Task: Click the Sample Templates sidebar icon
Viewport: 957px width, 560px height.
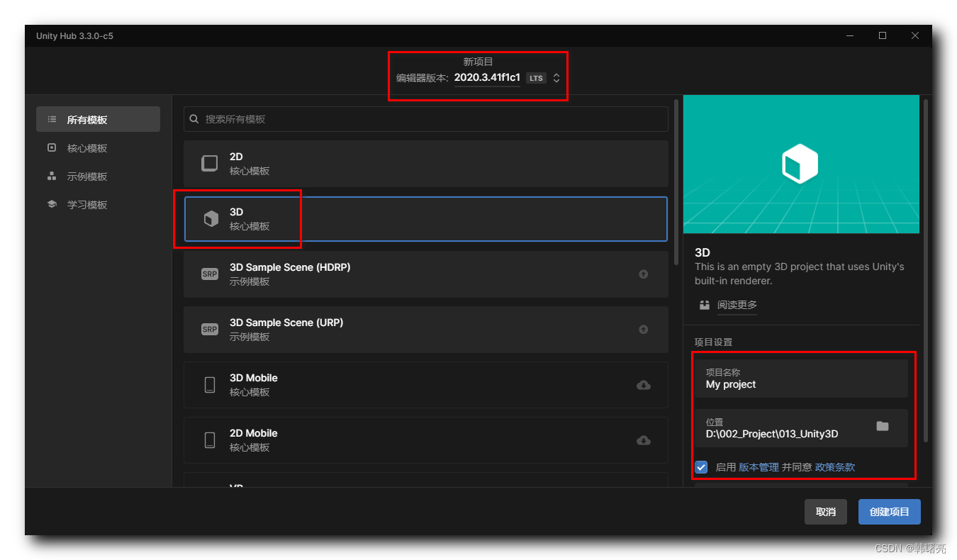Action: [x=51, y=177]
